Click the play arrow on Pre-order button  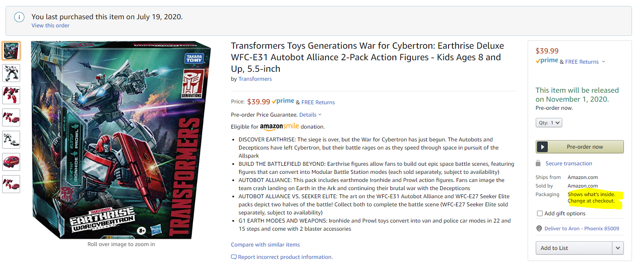[543, 147]
